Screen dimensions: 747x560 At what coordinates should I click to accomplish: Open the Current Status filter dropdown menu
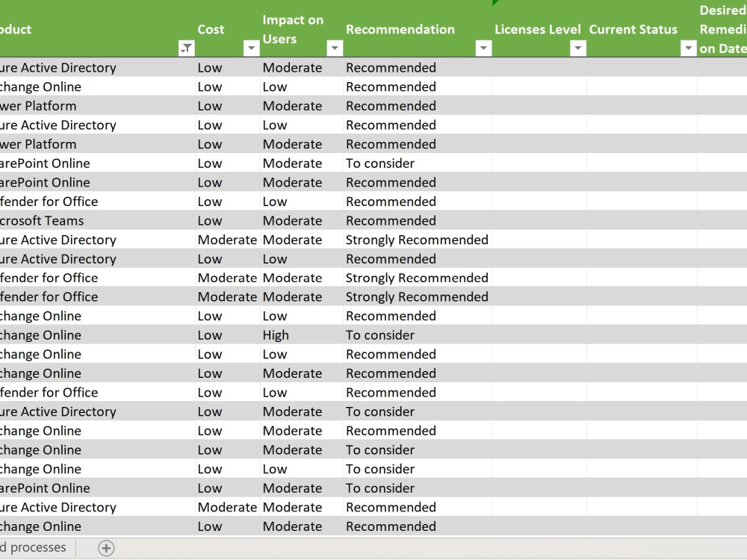(x=688, y=48)
